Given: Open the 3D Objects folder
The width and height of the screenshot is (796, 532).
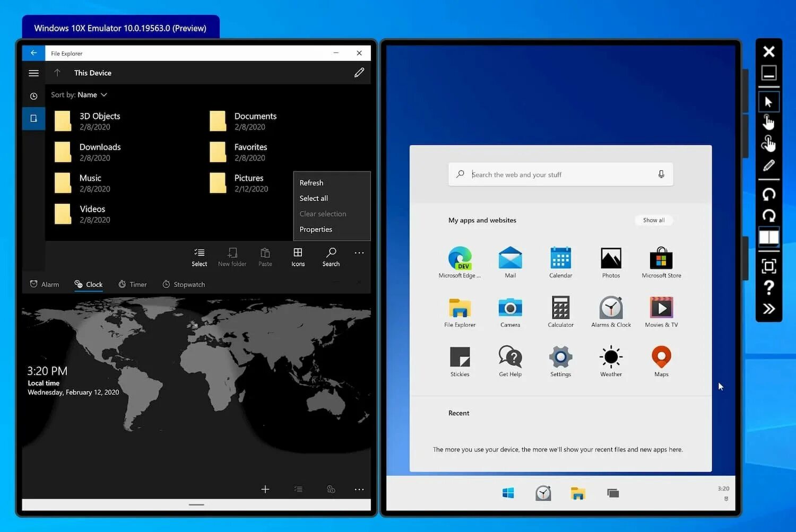Looking at the screenshot, I should coord(88,121).
